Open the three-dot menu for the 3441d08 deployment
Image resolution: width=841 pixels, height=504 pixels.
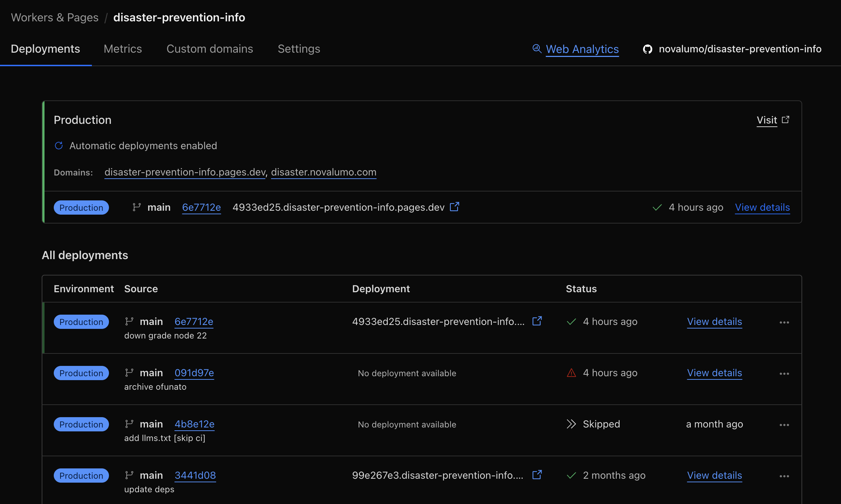[x=784, y=476]
